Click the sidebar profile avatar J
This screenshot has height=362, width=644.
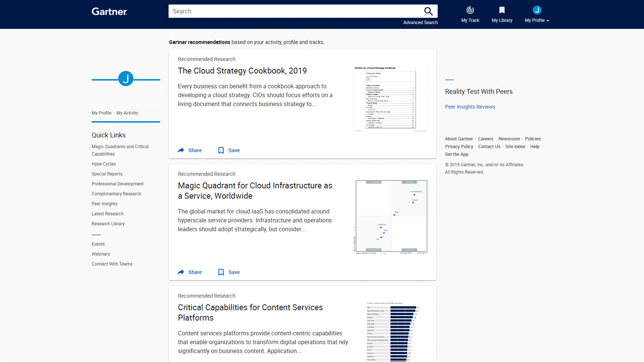(126, 79)
